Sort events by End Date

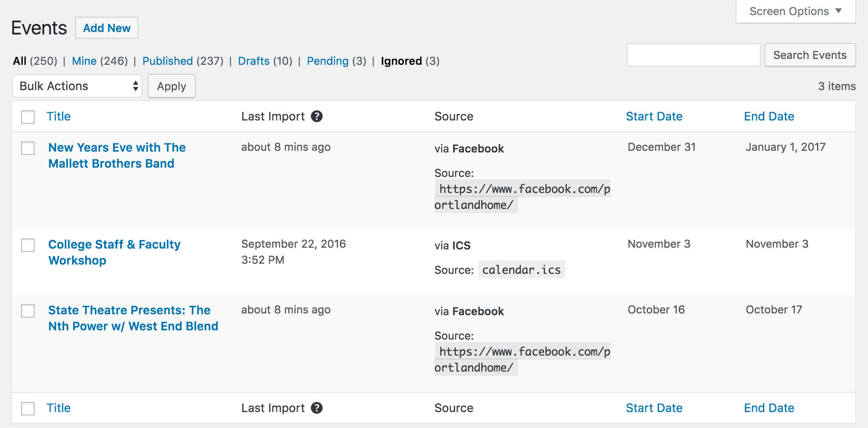click(x=769, y=116)
